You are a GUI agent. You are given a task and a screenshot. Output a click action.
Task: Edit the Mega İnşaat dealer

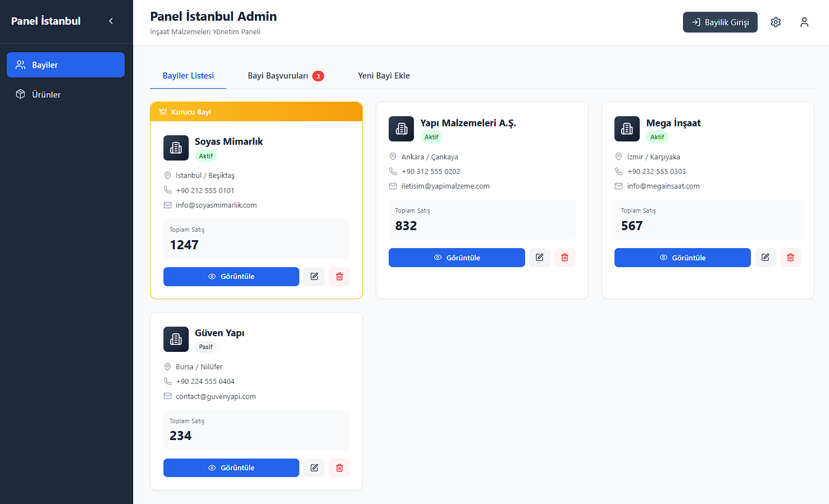pos(766,258)
